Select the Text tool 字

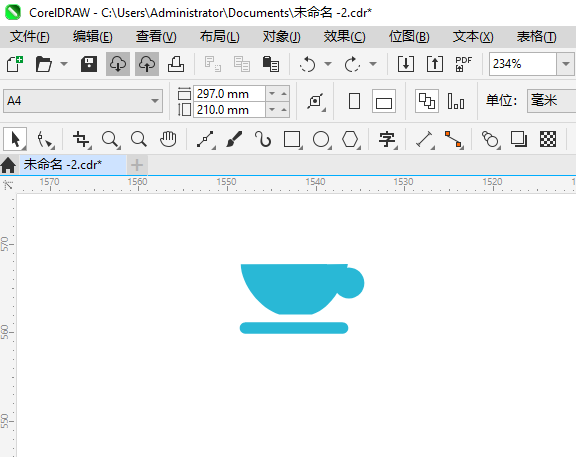tap(388, 140)
